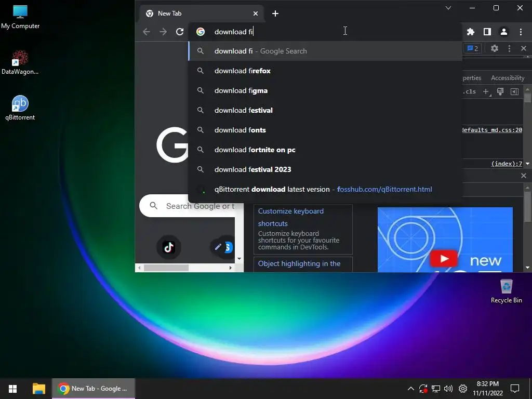Expand the arrow beside (index):7
This screenshot has height=399, width=532.
(527, 164)
